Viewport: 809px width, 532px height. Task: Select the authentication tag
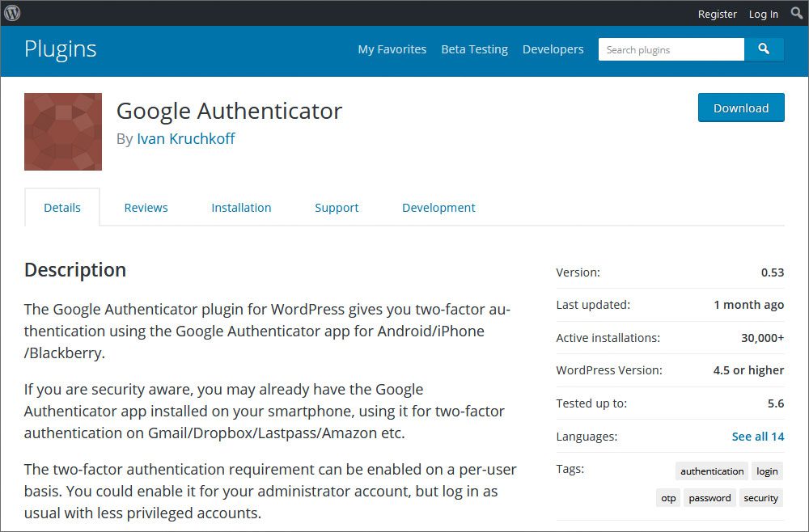[x=711, y=471]
